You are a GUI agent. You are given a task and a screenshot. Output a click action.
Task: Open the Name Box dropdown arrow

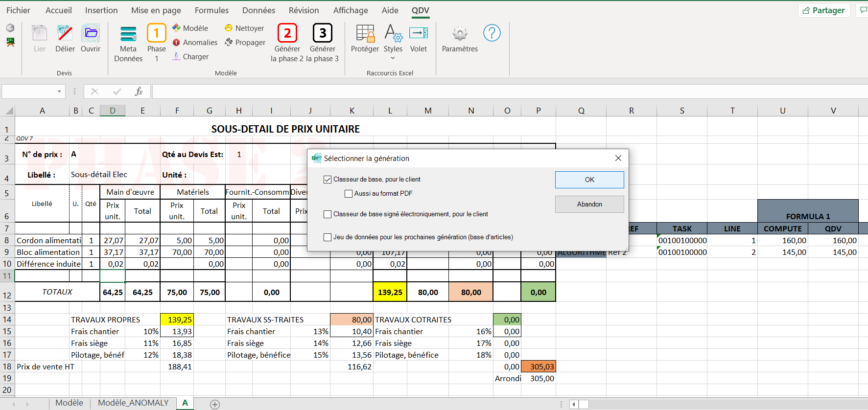pyautogui.click(x=59, y=91)
